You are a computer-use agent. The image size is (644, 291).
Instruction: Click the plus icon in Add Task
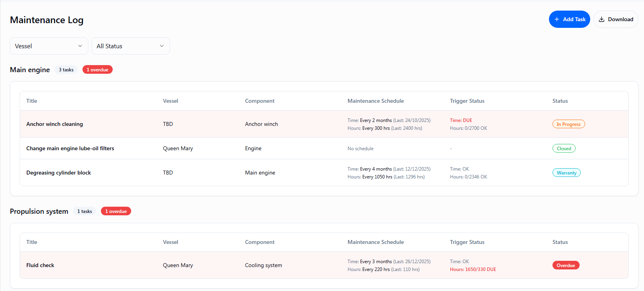(557, 19)
